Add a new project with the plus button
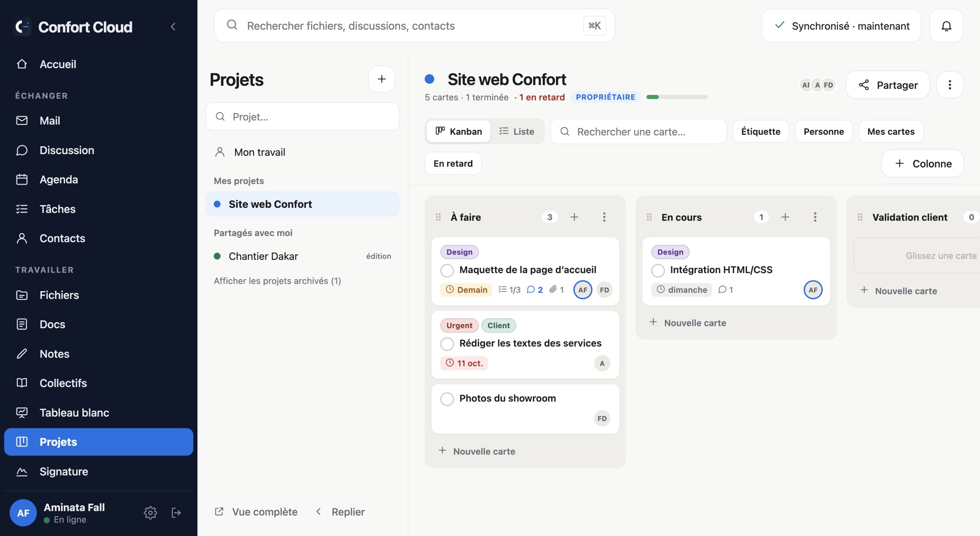 (x=382, y=79)
